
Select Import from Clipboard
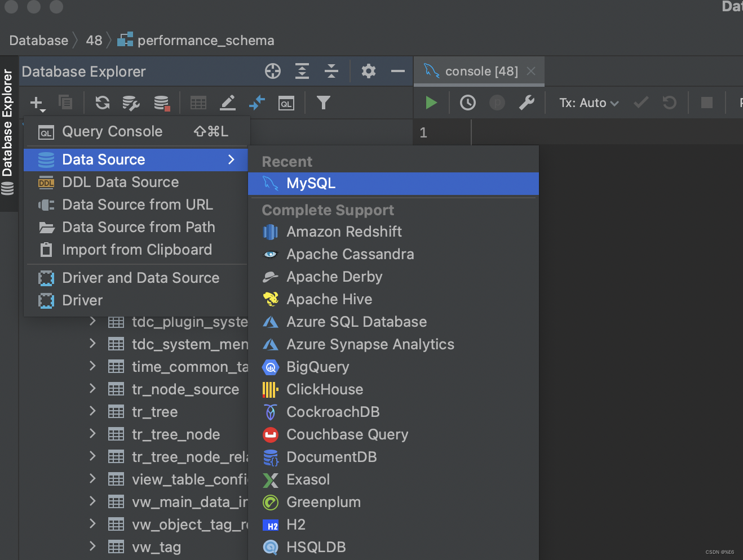136,250
